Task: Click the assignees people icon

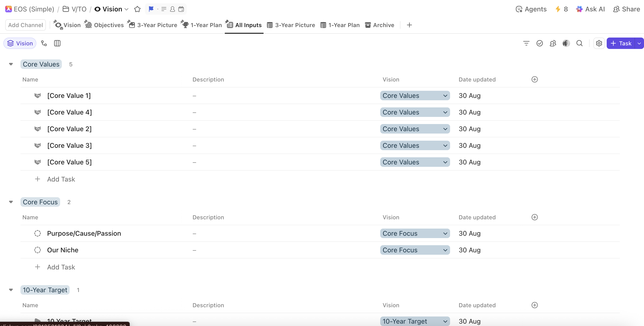Action: tap(553, 43)
